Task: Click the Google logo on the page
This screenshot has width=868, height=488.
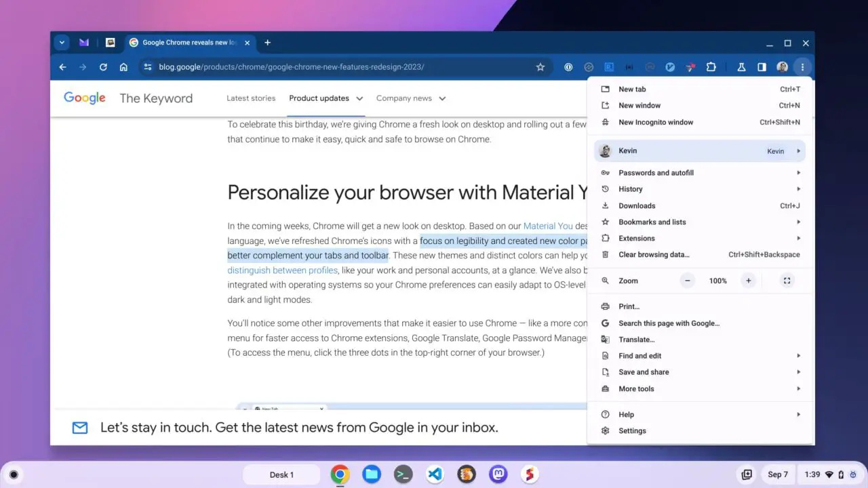Action: coord(85,98)
